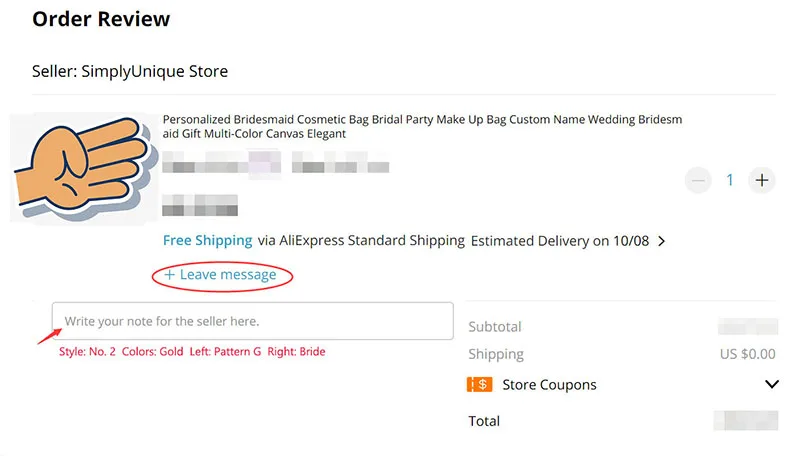Expand shipping options chevron after delivery date
This screenshot has height=456, width=800.
point(662,241)
